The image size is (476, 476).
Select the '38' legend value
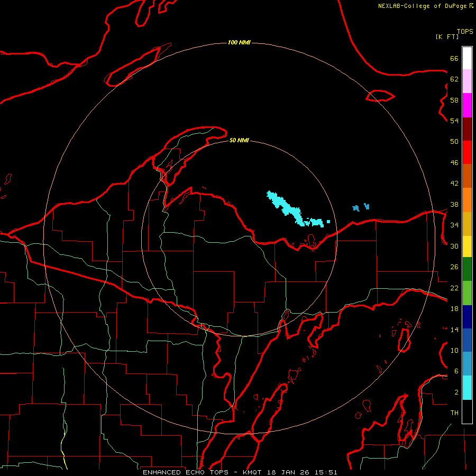pyautogui.click(x=454, y=204)
